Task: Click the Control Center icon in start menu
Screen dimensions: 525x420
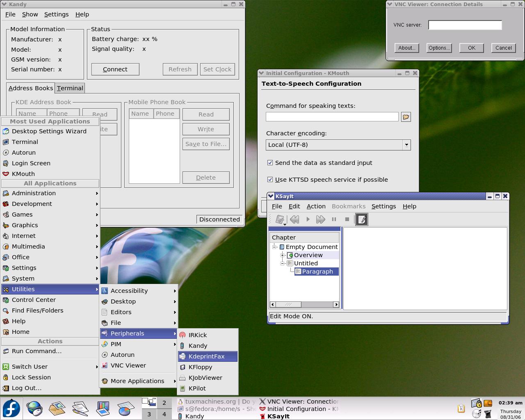Action: pos(6,300)
